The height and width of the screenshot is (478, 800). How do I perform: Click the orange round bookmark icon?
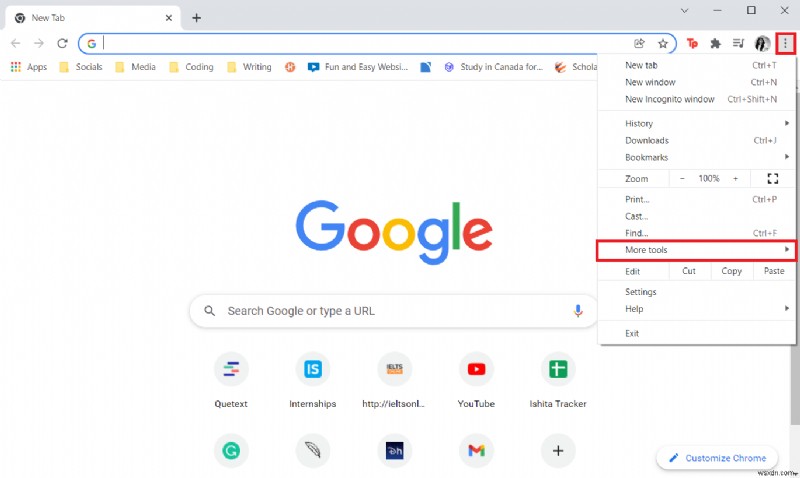290,67
